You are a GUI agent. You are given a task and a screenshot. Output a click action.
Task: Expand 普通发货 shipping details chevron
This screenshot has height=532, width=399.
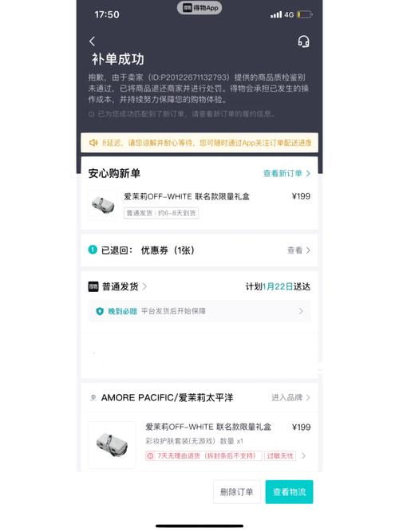pyautogui.click(x=144, y=286)
